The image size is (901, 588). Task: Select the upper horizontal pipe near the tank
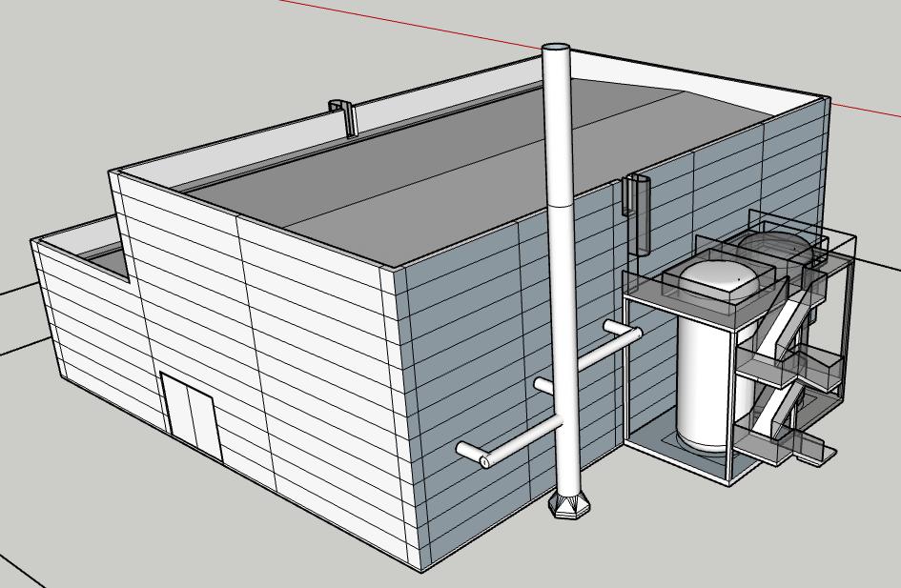609,348
